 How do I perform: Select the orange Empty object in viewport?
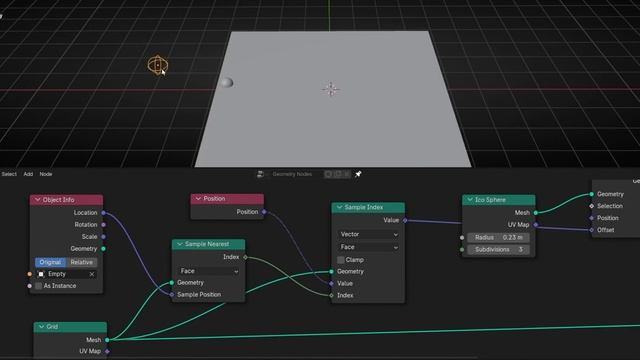[158, 65]
